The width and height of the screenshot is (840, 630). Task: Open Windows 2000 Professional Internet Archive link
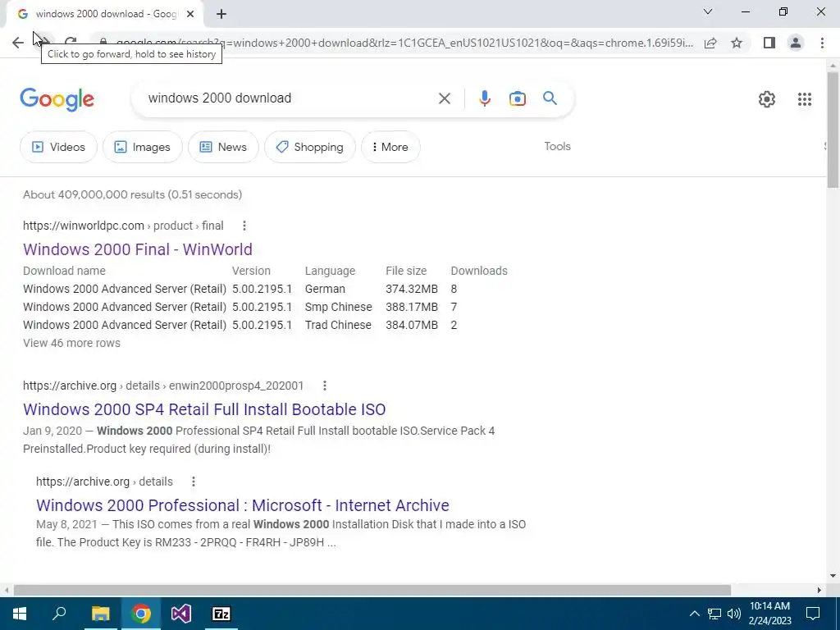[243, 505]
